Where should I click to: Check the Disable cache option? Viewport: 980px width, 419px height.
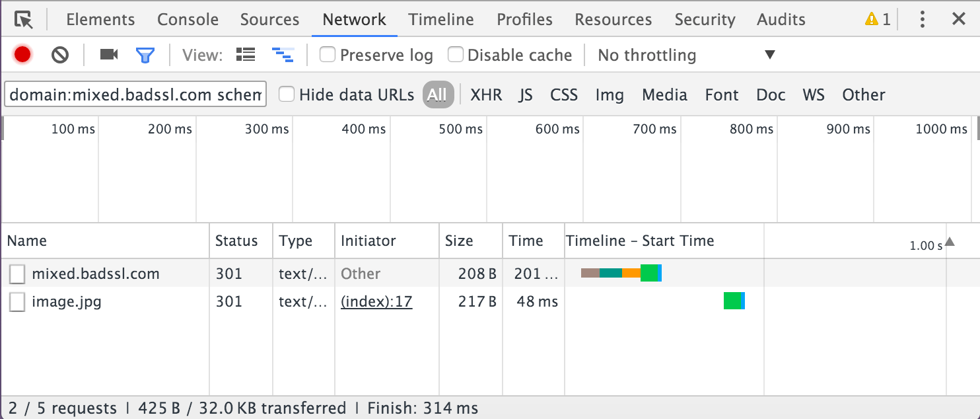tap(456, 55)
